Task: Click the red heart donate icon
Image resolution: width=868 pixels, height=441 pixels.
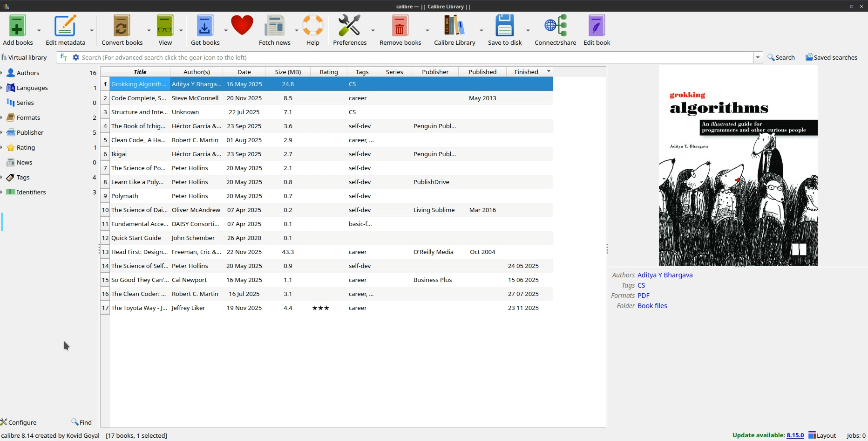Action: 242,26
